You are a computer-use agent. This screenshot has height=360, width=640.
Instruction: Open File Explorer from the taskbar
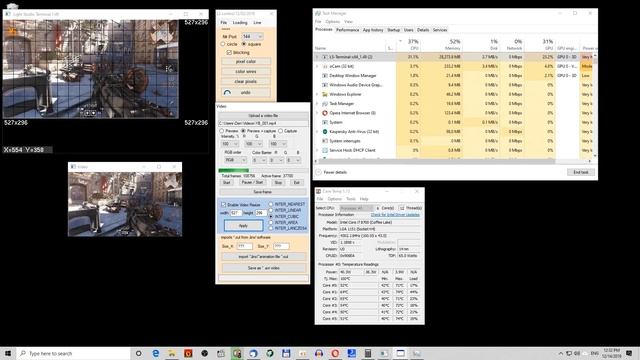[x=172, y=353]
